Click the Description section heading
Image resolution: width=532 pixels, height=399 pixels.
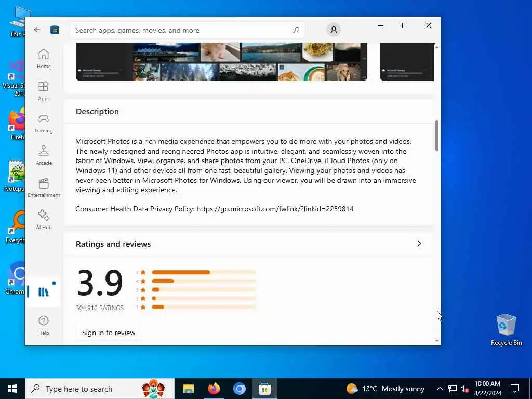click(x=97, y=111)
